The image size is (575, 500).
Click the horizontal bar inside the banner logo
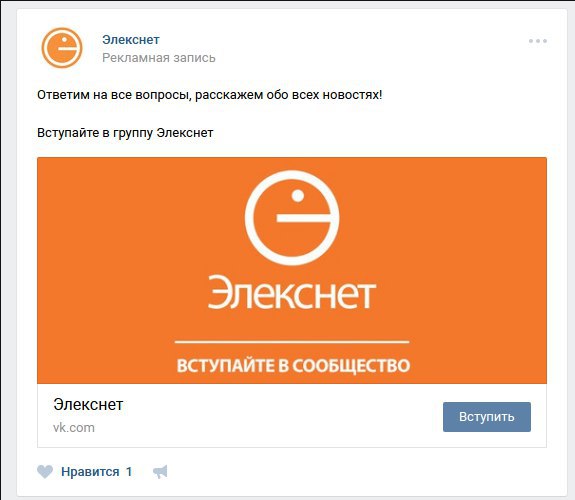pyautogui.click(x=305, y=218)
